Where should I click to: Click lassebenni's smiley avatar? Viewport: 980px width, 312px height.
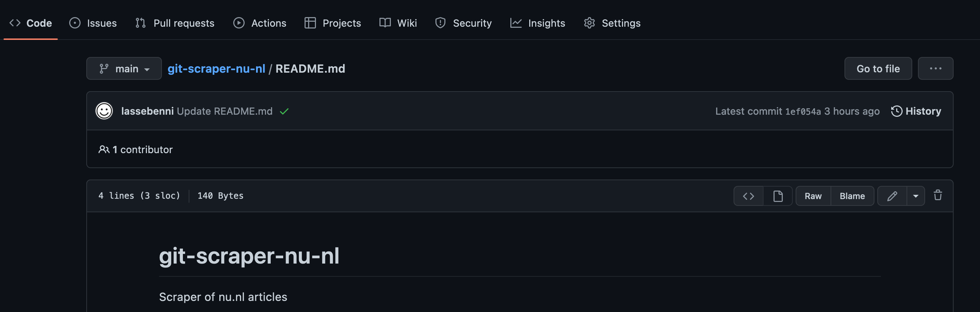104,111
